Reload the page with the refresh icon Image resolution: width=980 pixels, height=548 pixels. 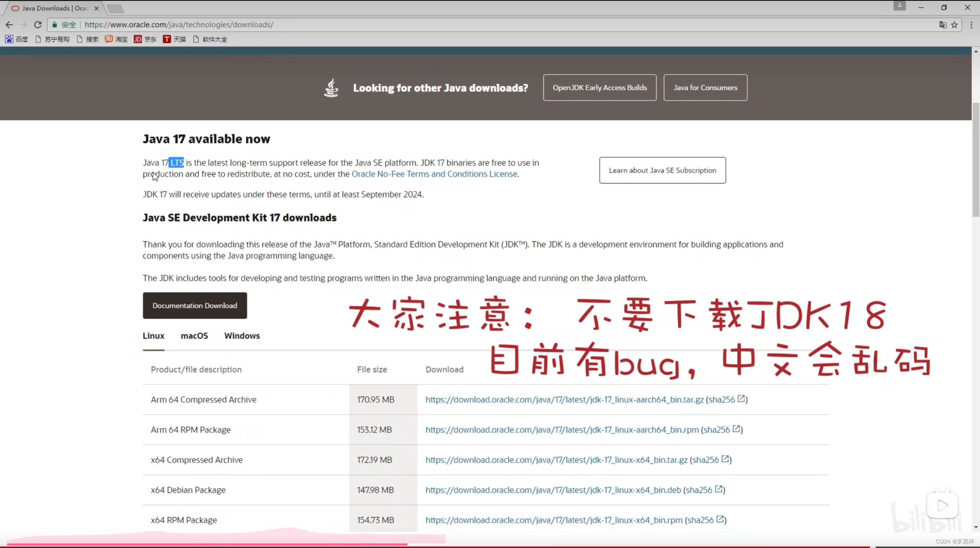(38, 24)
